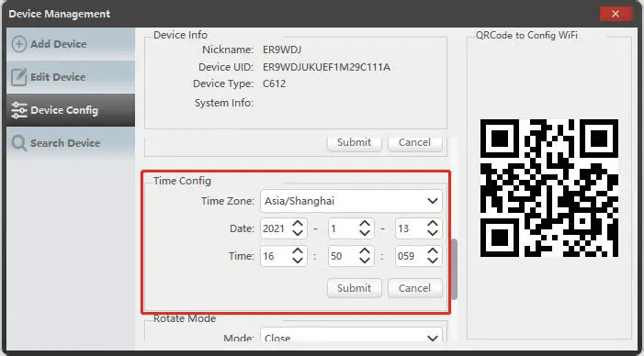Click the Rotate Mode dropdown arrow
The width and height of the screenshot is (644, 356).
pos(432,339)
